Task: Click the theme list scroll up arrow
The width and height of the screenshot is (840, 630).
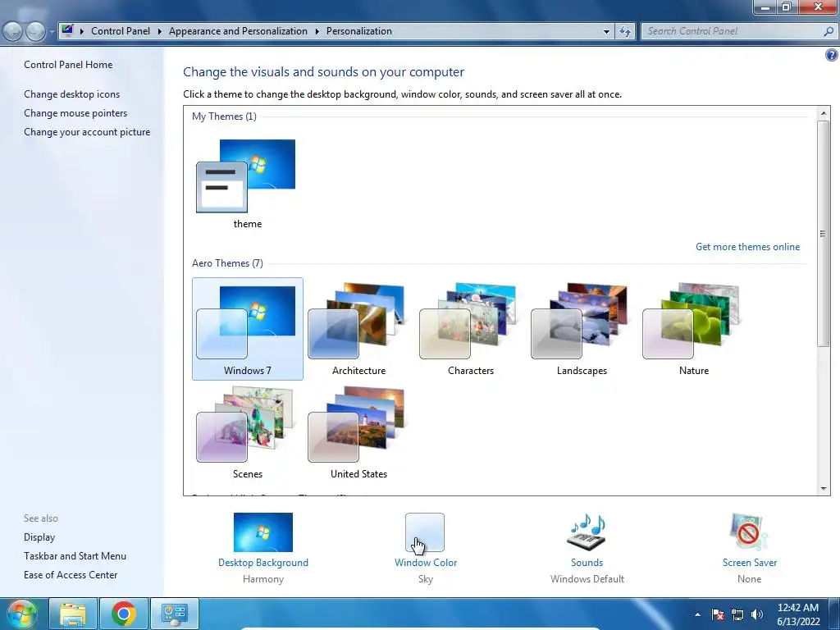Action: pos(823,113)
